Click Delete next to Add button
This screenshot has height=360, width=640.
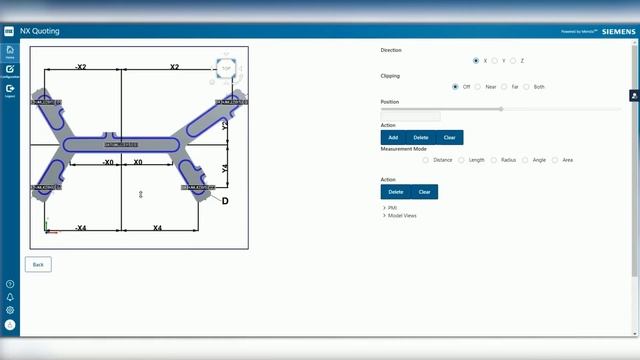(421, 138)
